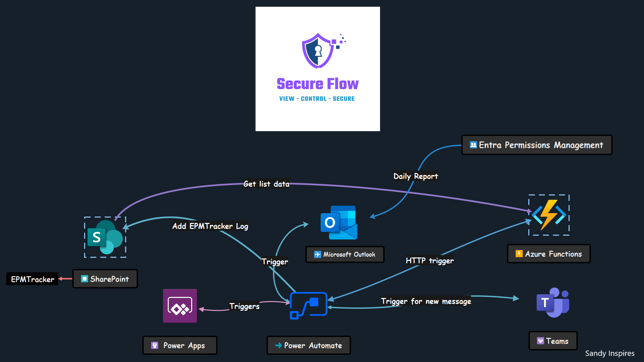Select the Teams label box
Image resolution: width=644 pixels, height=362 pixels.
[x=553, y=341]
